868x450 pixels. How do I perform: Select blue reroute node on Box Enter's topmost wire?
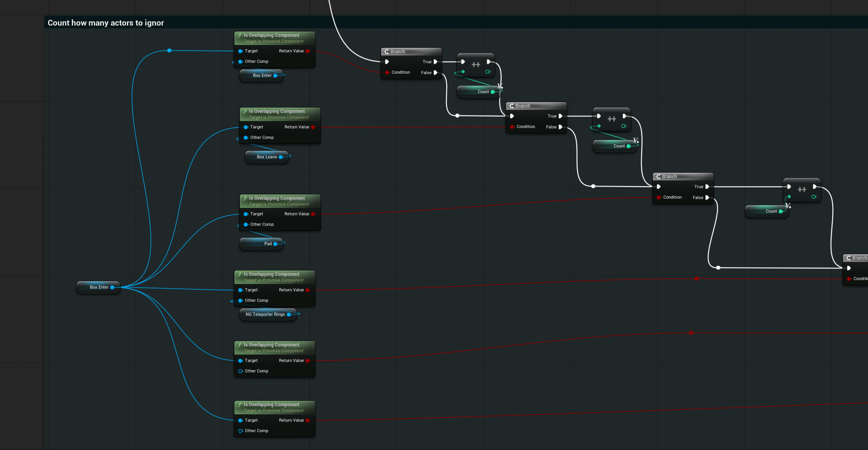[169, 50]
